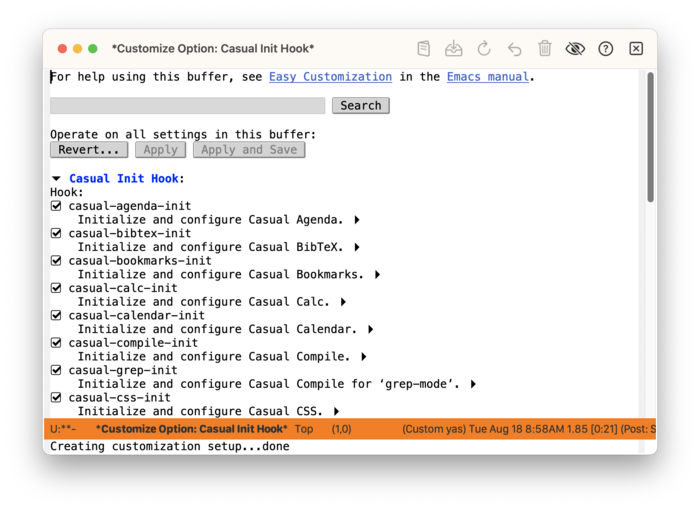Click the green zoom window button
Screen dimensions: 700x511
(x=93, y=48)
